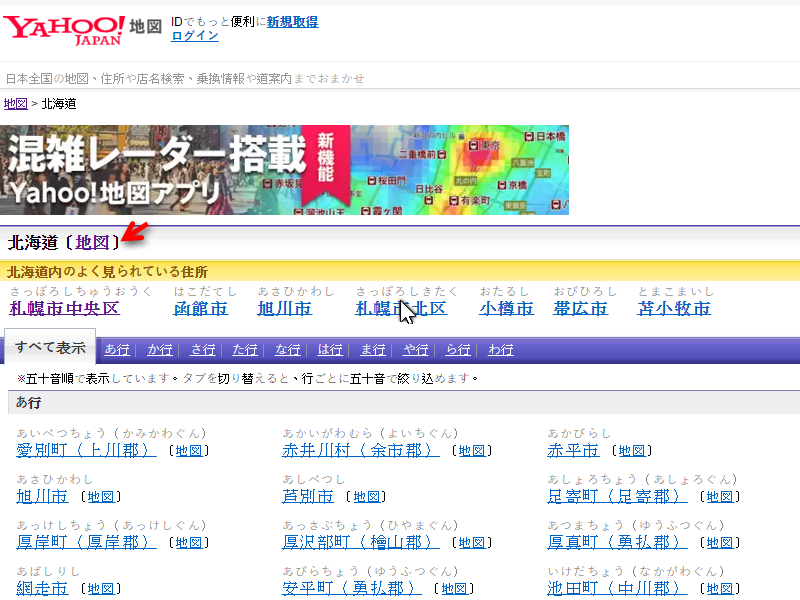View the 地図 map link for 安平町
800x600 pixels.
tap(455, 588)
